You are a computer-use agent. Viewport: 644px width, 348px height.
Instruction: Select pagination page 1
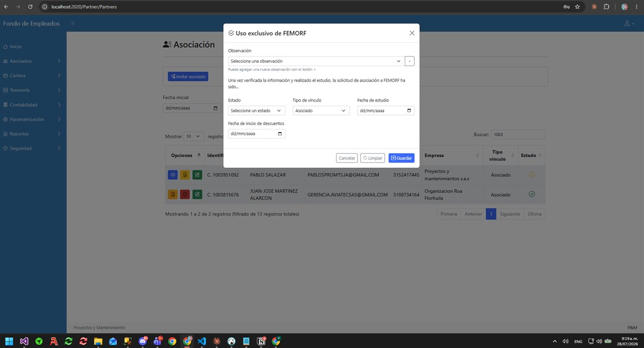[491, 214]
